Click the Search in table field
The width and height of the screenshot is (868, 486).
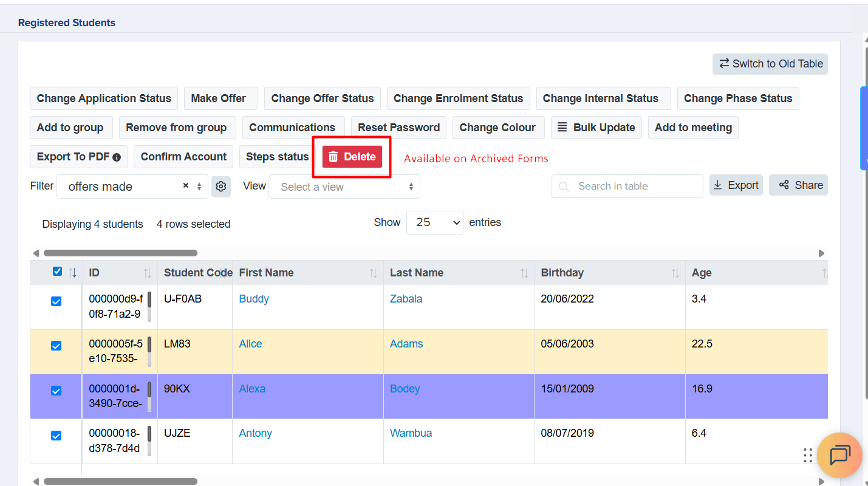point(632,187)
